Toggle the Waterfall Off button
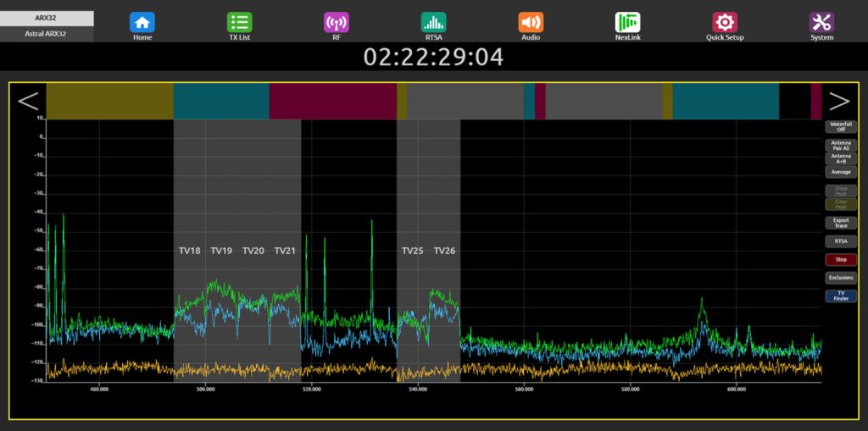868x431 pixels. pyautogui.click(x=841, y=127)
